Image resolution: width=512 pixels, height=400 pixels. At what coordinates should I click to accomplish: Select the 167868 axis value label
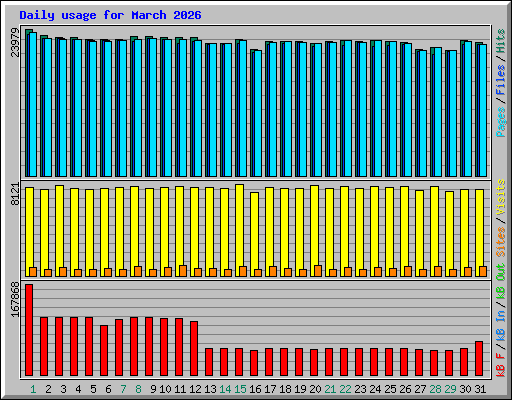tap(15, 299)
